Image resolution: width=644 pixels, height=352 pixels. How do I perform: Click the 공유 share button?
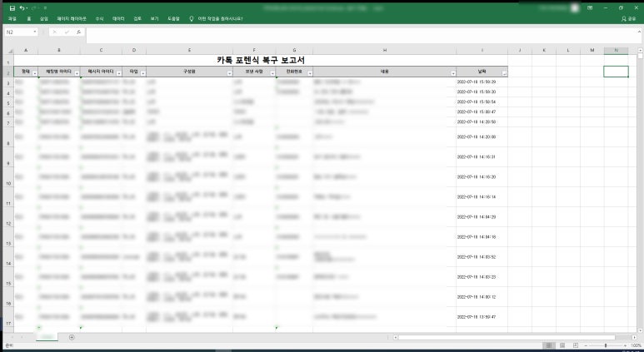click(x=628, y=19)
